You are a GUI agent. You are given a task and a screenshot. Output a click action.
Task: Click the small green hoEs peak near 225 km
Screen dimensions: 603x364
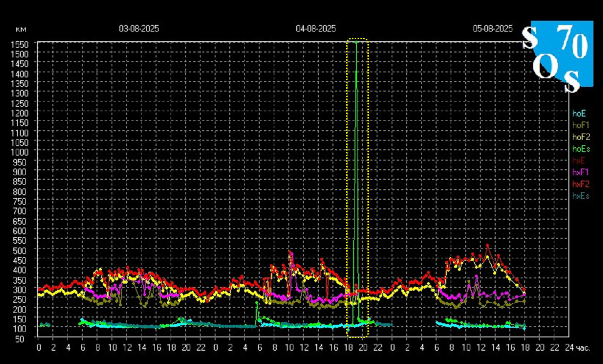point(257,303)
